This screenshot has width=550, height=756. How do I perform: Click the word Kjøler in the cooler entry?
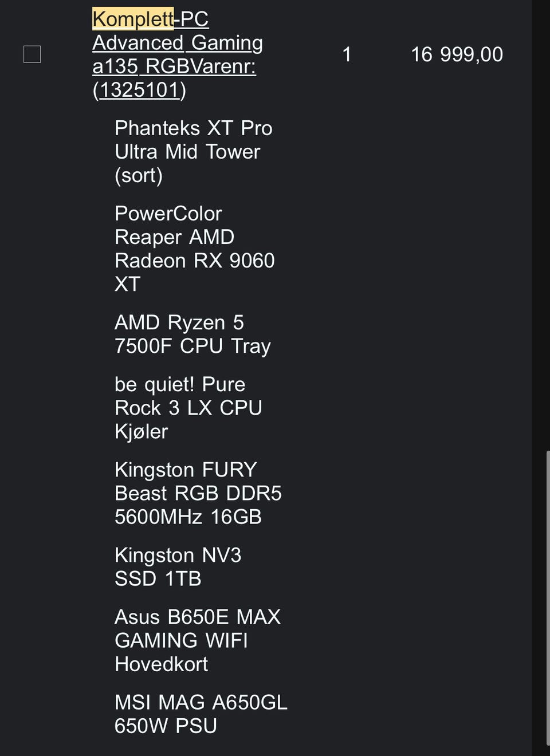[141, 431]
